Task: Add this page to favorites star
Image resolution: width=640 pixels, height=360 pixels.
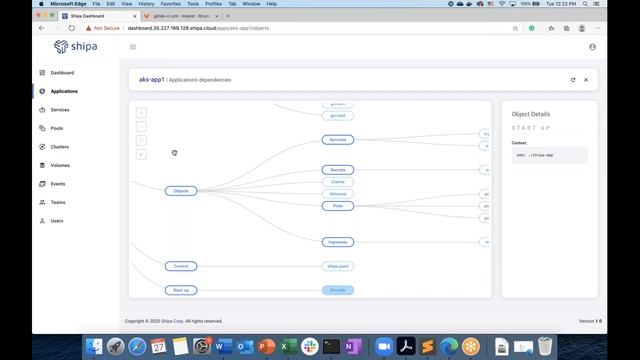Action: [x=515, y=28]
